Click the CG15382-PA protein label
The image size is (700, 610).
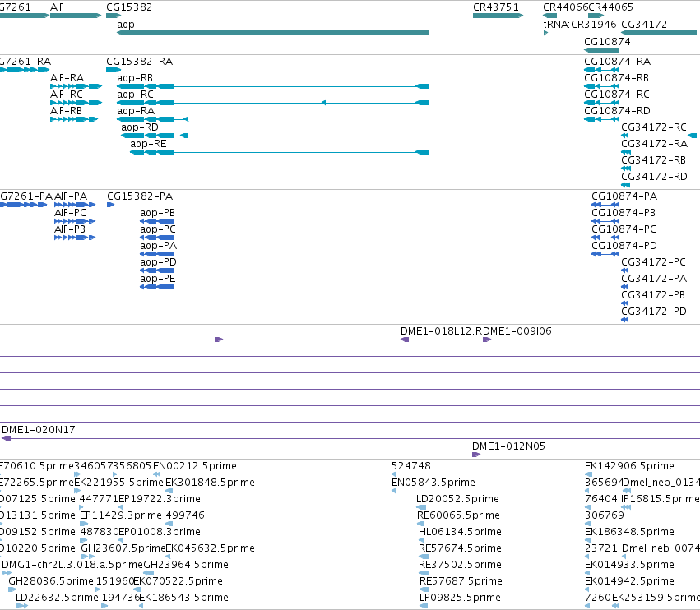pyautogui.click(x=140, y=196)
